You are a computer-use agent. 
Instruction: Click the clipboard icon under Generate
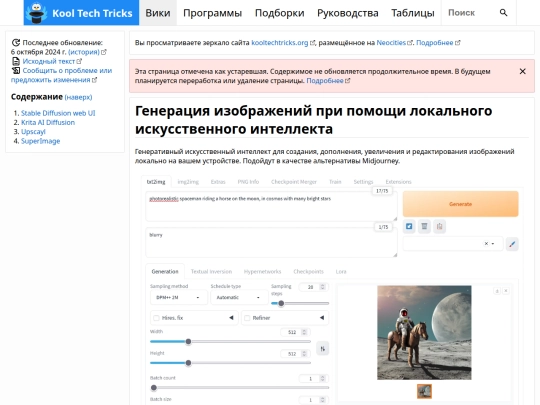click(x=439, y=226)
